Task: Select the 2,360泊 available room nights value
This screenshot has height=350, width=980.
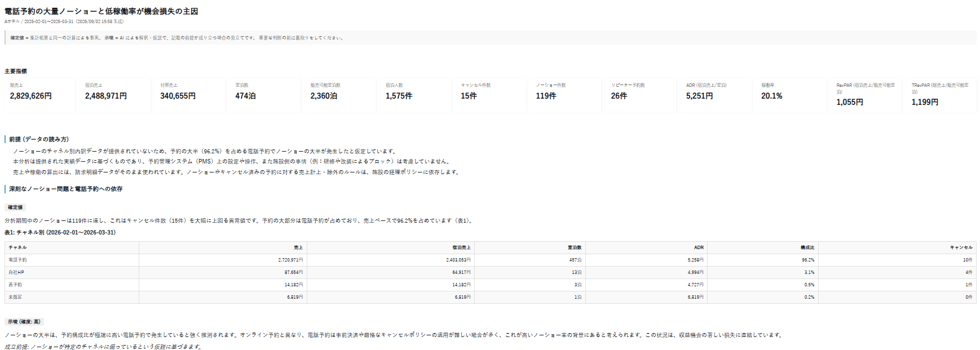Action: (324, 96)
